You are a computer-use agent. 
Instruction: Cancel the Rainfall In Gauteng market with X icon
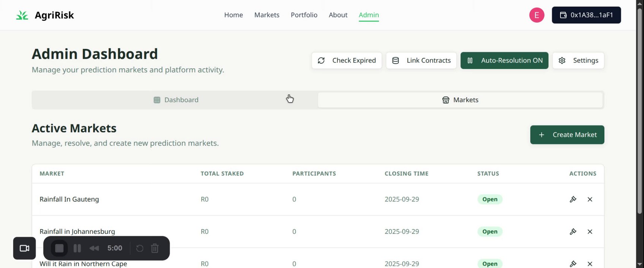pyautogui.click(x=590, y=199)
